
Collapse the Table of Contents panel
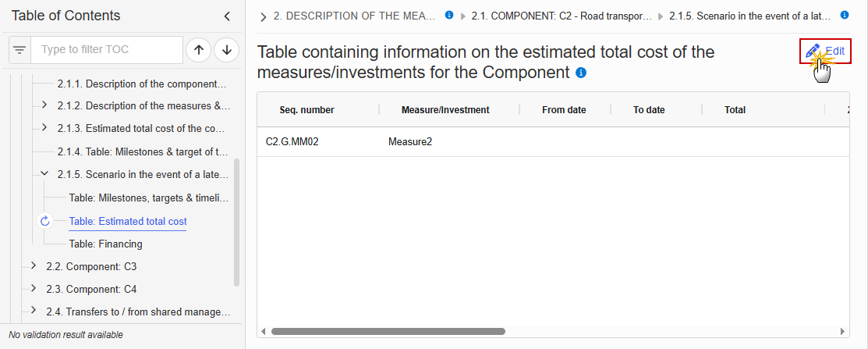227,16
